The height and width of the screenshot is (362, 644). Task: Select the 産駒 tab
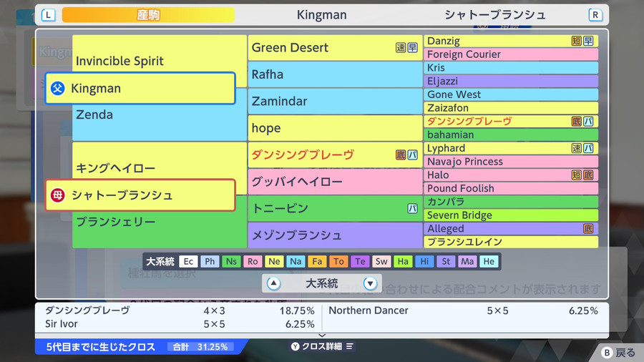[148, 15]
